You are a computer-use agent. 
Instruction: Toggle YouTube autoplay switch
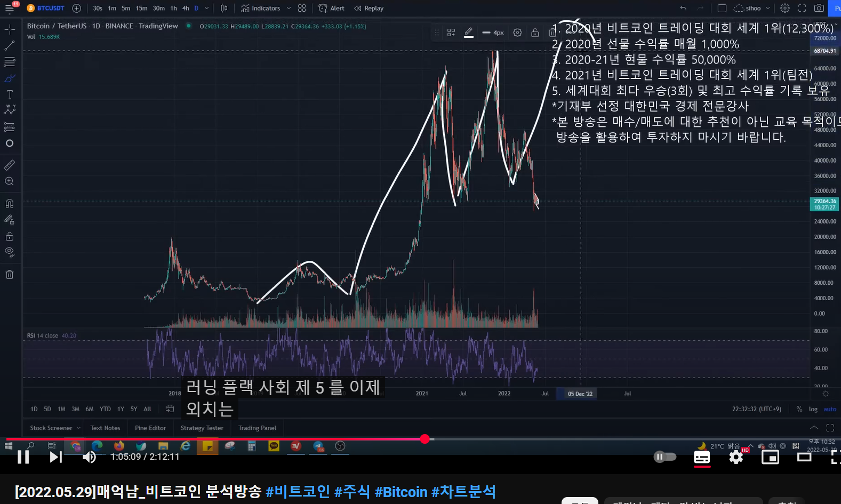pyautogui.click(x=664, y=457)
